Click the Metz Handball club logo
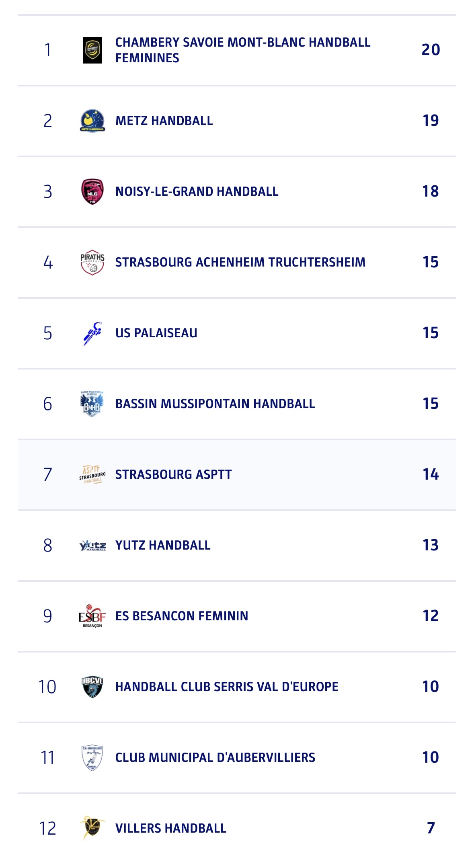 click(x=92, y=121)
